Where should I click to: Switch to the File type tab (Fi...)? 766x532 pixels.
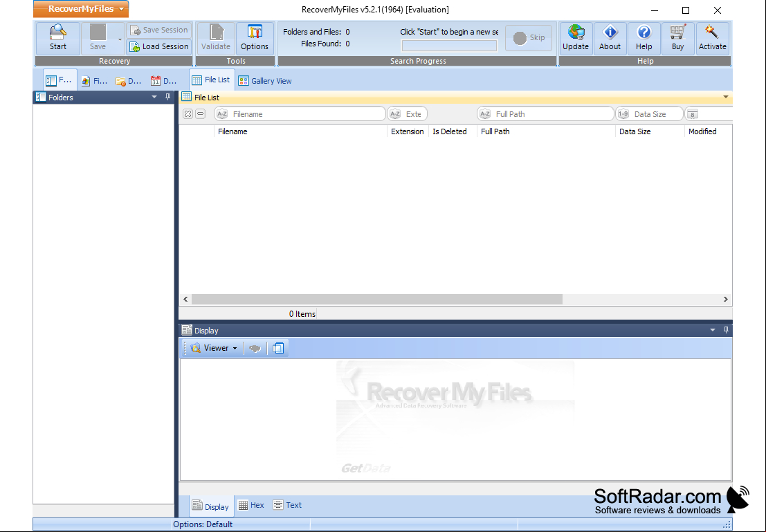(95, 81)
